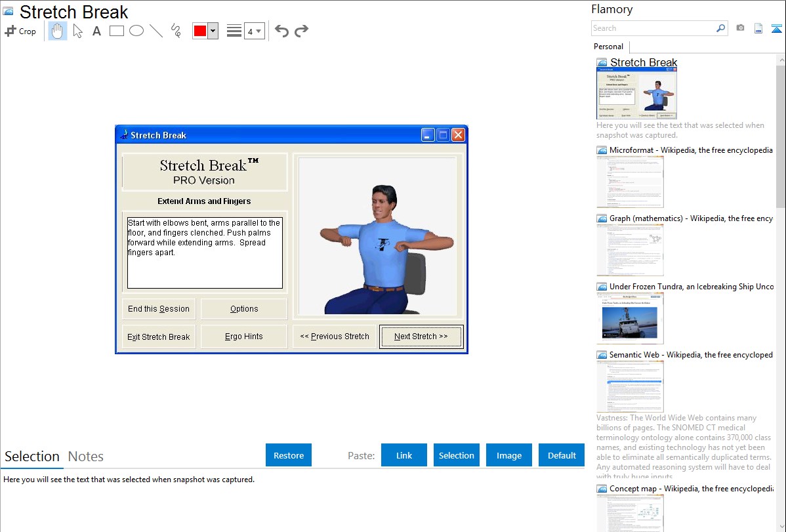Choose the arrow pointer selection tool
The height and width of the screenshot is (532, 786).
pos(77,31)
